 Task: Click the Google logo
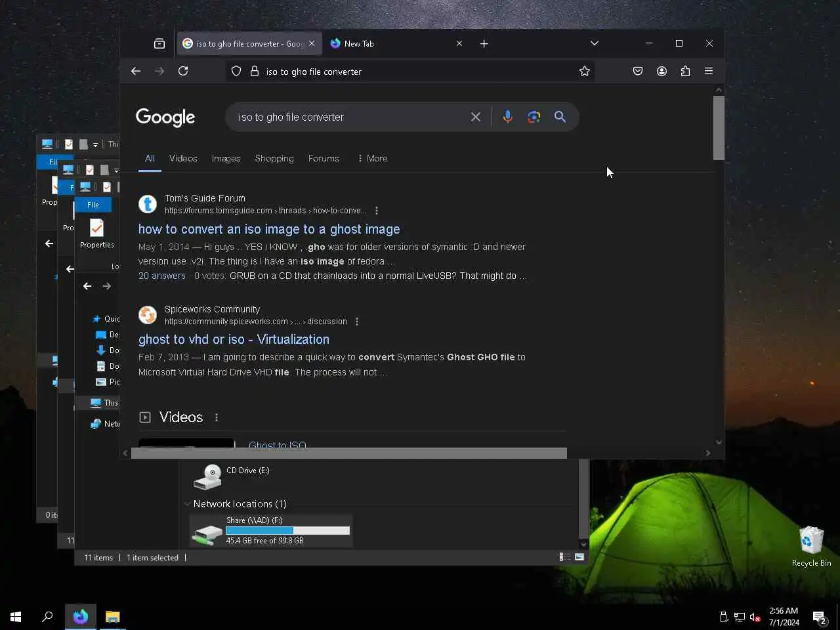pos(165,117)
